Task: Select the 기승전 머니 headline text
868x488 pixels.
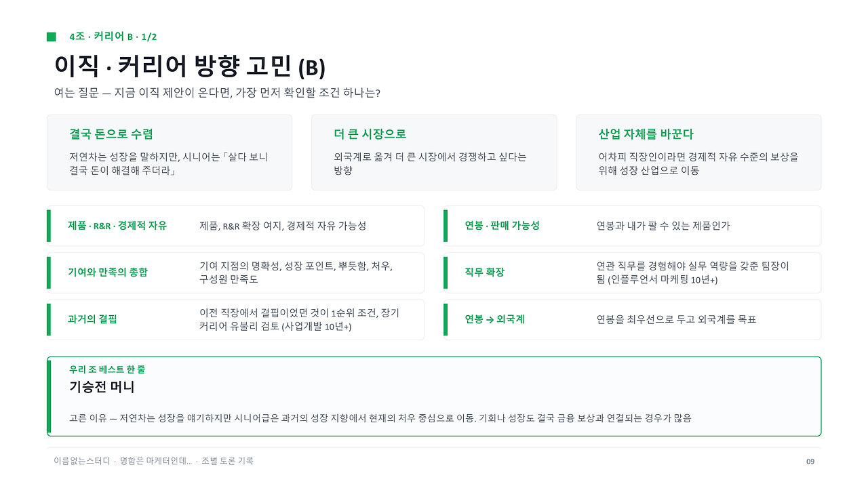Action: click(x=102, y=387)
